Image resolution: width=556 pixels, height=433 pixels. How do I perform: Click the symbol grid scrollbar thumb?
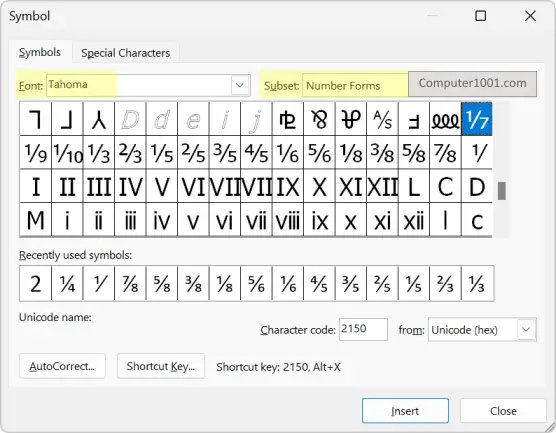(501, 191)
